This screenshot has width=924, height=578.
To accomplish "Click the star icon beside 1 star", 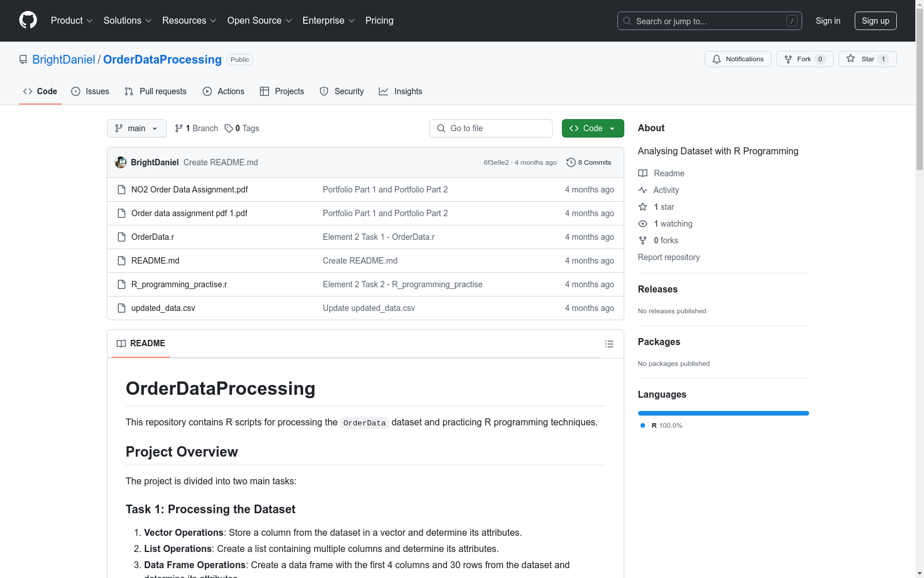I will [x=643, y=207].
